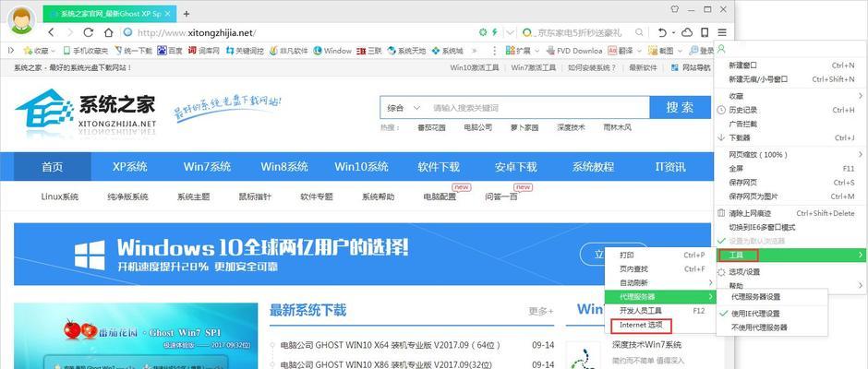Open a new tab with the plus icon

coord(187,13)
